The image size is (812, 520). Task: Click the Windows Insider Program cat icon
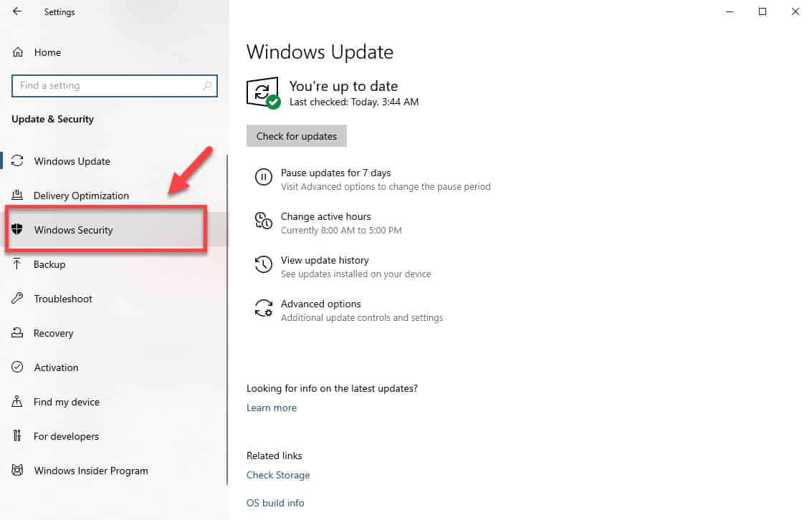[x=17, y=471]
